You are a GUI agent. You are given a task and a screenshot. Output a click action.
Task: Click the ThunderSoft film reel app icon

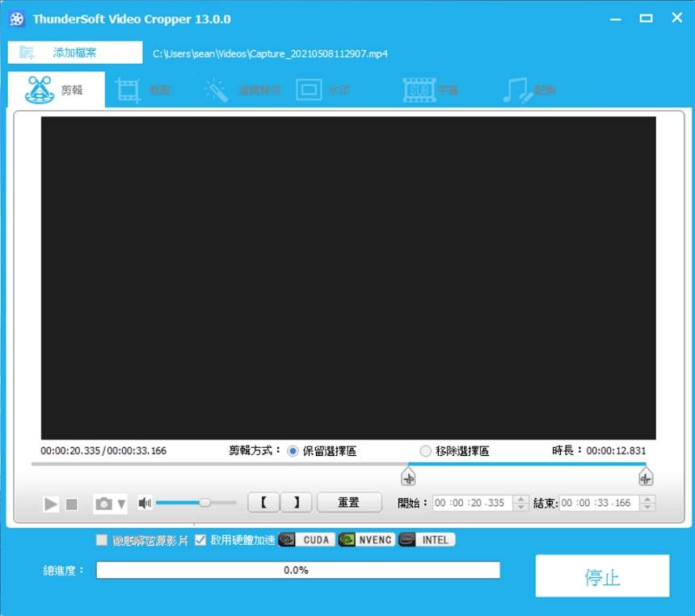pyautogui.click(x=17, y=19)
